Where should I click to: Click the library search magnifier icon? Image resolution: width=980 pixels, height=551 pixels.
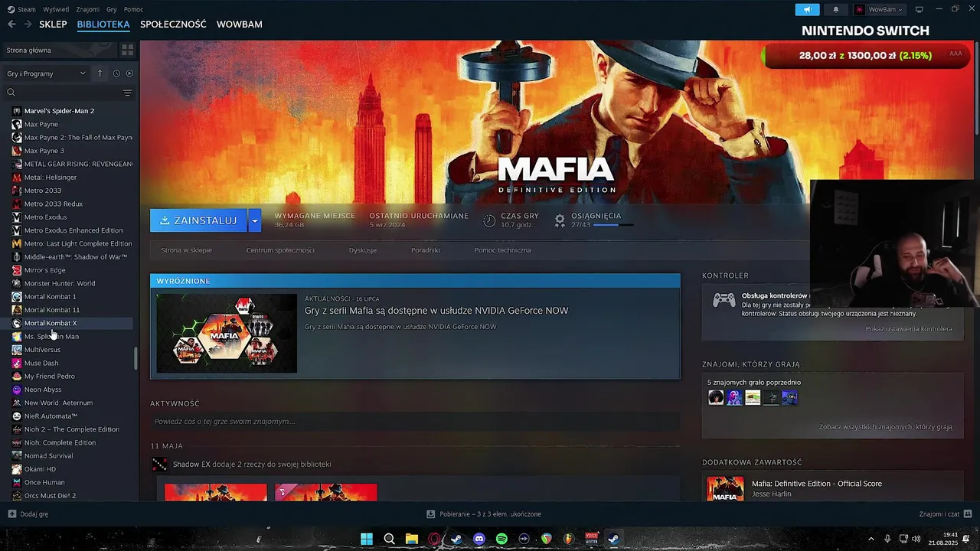tap(11, 93)
